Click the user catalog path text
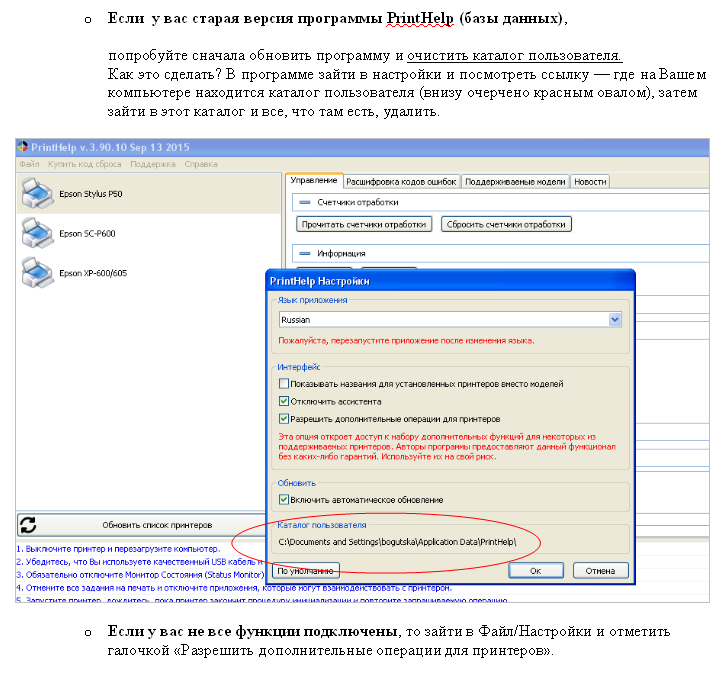 (x=397, y=542)
